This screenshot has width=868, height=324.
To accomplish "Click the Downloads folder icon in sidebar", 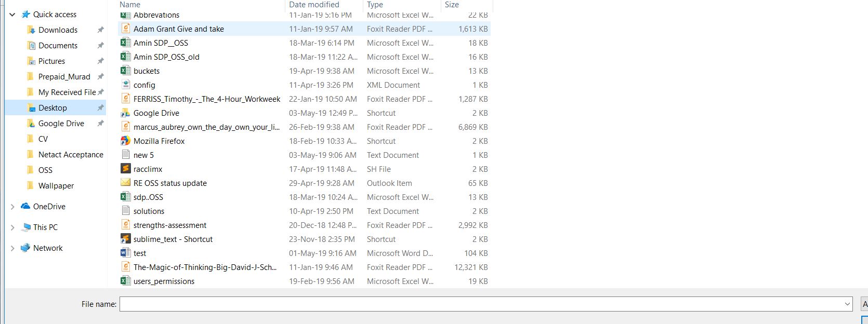I will pos(32,30).
